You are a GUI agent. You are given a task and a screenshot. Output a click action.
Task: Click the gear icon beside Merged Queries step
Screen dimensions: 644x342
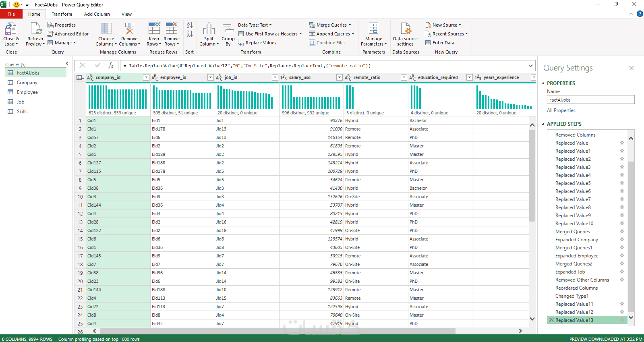(x=622, y=231)
